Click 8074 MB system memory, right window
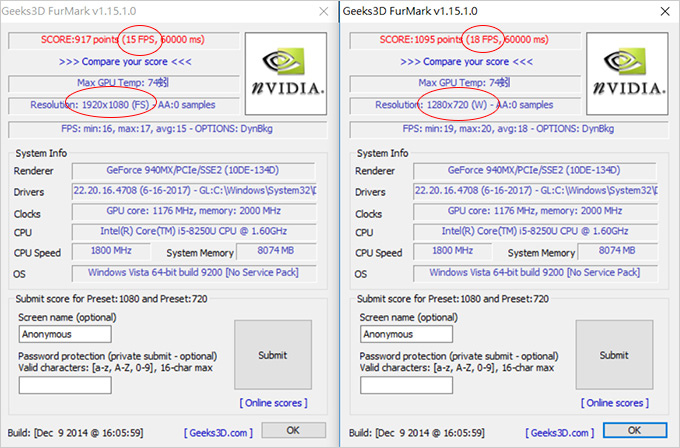The image size is (680, 448). tap(618, 251)
